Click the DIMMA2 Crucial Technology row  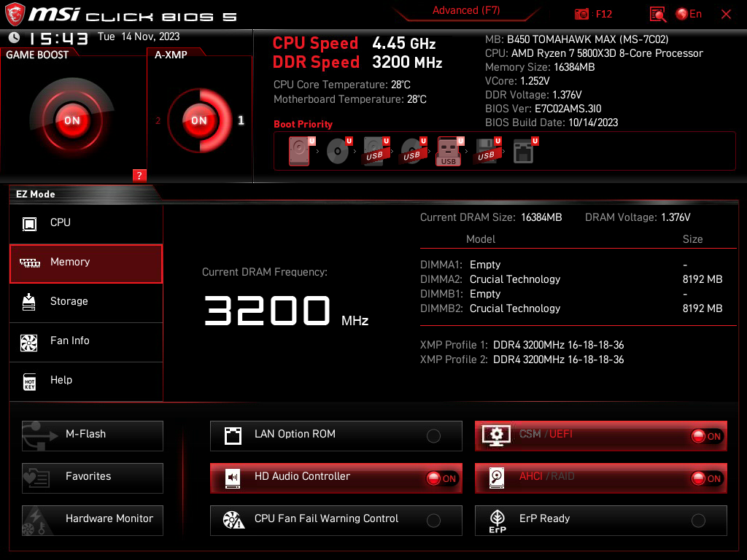pyautogui.click(x=571, y=279)
